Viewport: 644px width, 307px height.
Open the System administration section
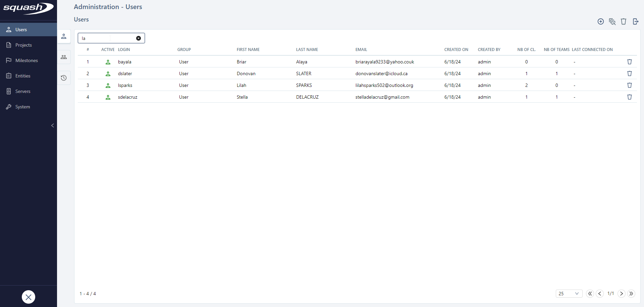[x=22, y=106]
